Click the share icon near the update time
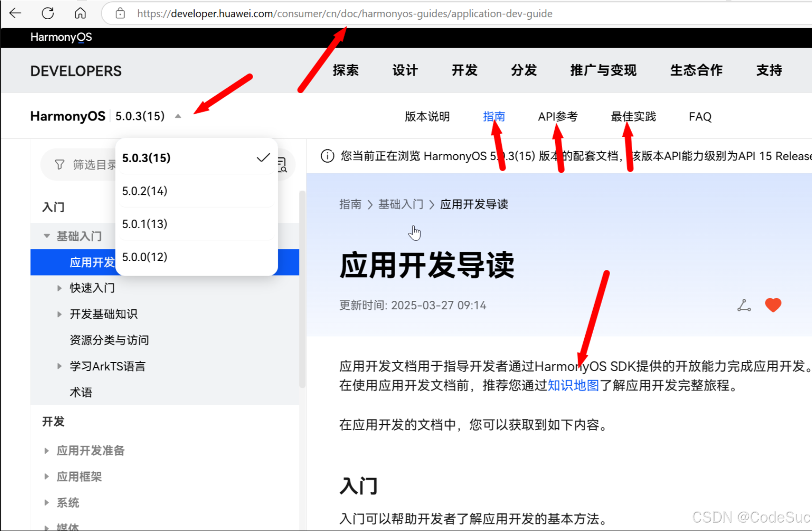The width and height of the screenshot is (812, 531). 744,305
